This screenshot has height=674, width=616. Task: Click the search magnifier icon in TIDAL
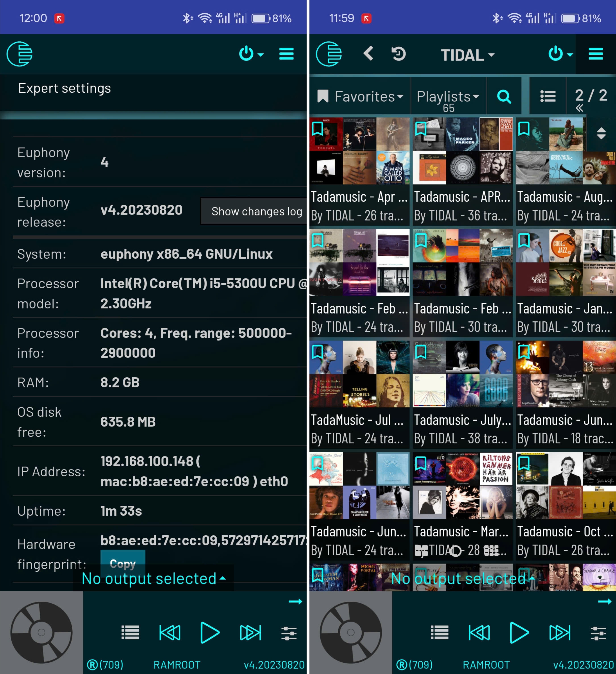504,97
